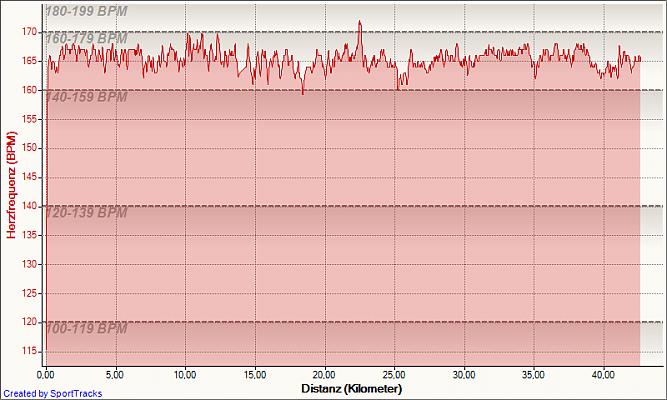
Task: Click the 0,00 distance tick label
Action: pos(46,374)
